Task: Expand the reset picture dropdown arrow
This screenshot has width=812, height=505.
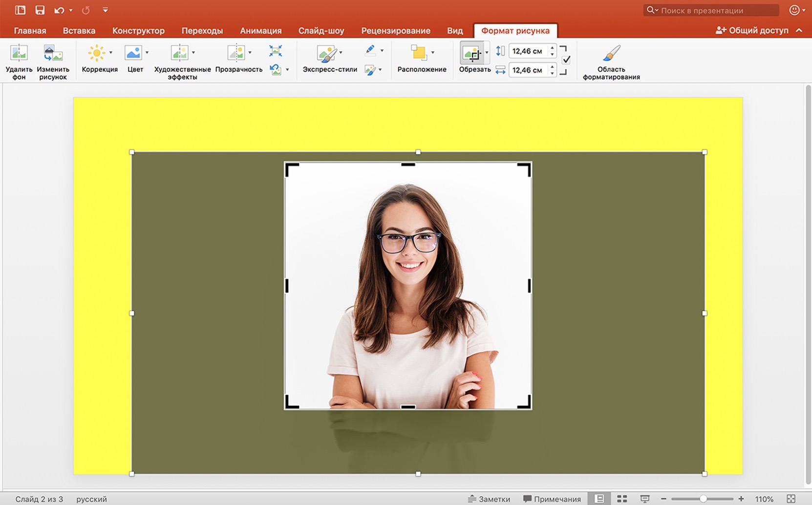Action: coord(287,70)
